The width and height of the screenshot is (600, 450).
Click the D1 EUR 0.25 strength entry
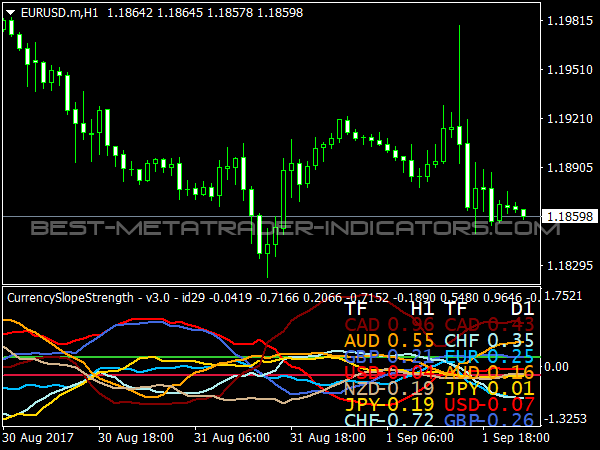489,356
